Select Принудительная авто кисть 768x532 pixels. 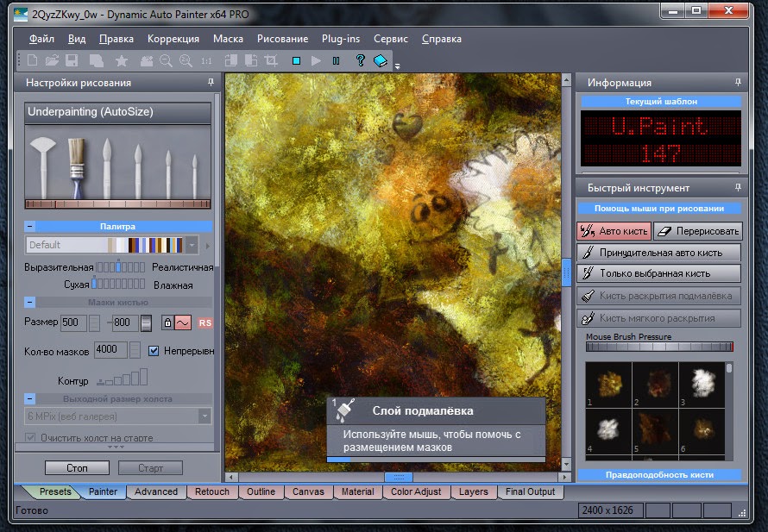pyautogui.click(x=658, y=253)
